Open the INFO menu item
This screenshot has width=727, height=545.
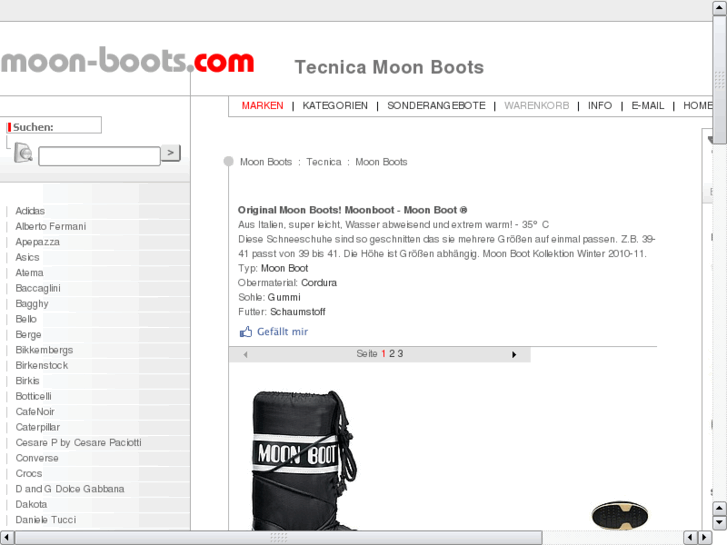[x=600, y=106]
